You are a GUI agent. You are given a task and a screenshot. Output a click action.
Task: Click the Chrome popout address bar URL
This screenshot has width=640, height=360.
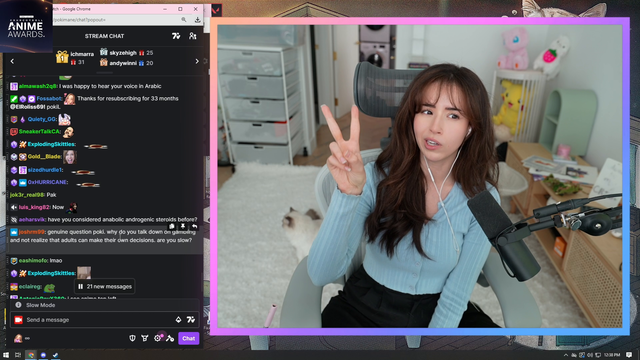pos(80,20)
